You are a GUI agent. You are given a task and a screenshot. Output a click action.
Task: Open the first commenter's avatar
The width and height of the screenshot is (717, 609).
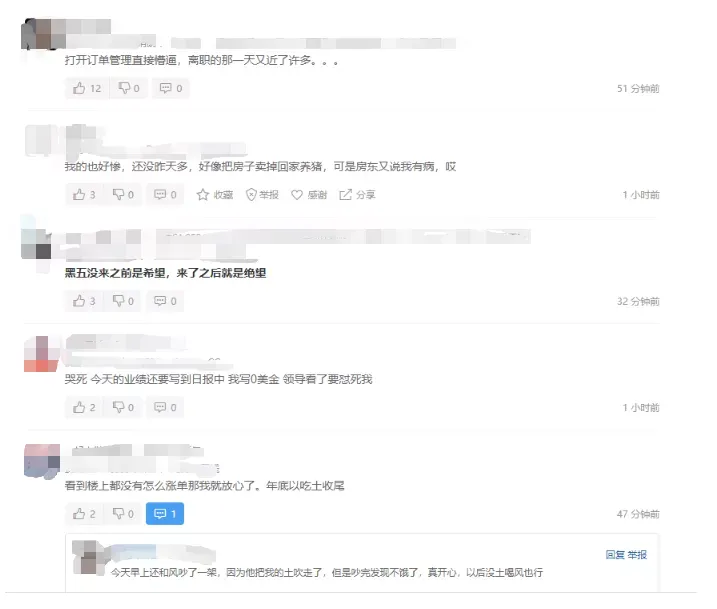click(40, 34)
